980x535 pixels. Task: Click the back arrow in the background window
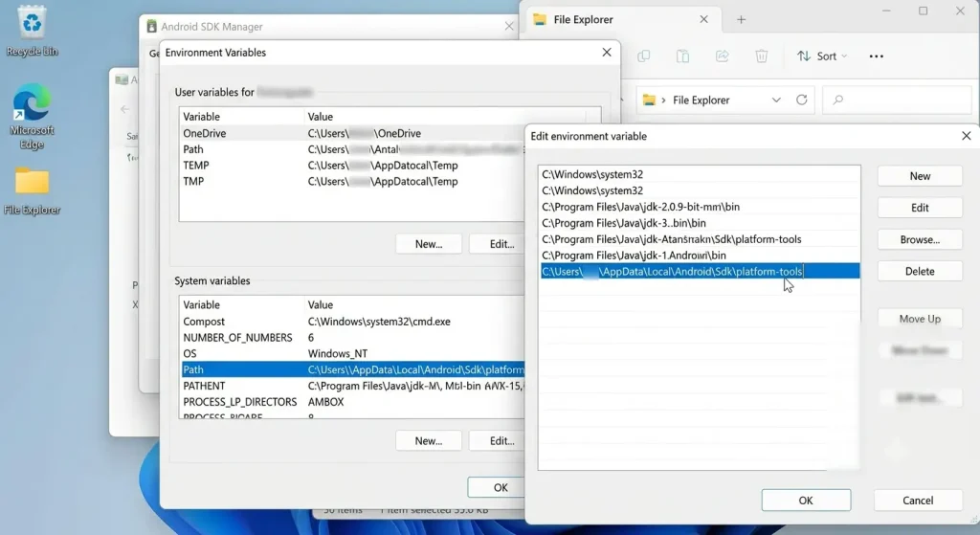coord(125,109)
